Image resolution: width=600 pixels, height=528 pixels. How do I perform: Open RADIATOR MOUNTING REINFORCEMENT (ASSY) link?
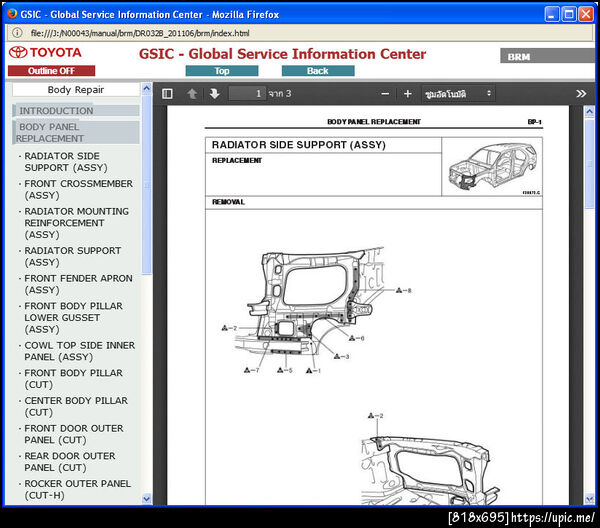coord(76,223)
